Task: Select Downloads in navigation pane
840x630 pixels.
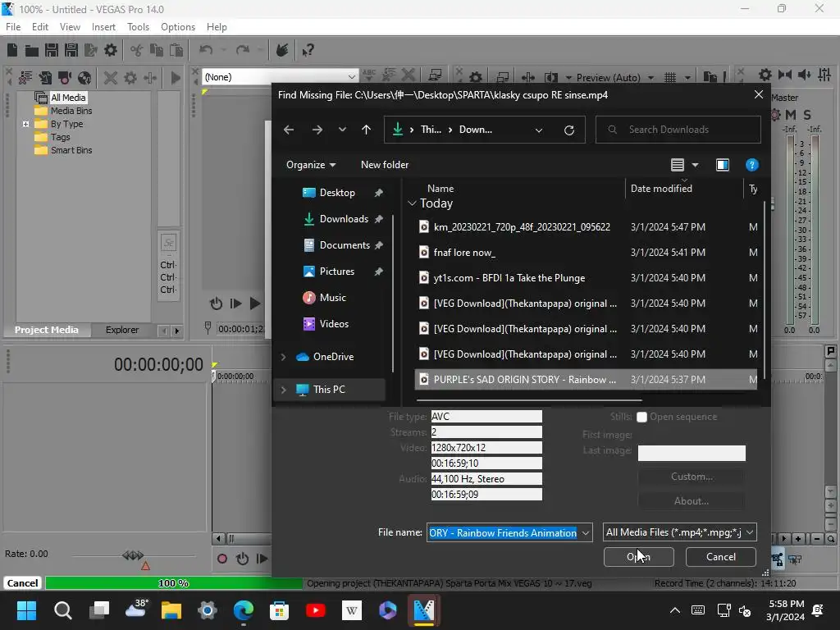Action: pyautogui.click(x=343, y=219)
